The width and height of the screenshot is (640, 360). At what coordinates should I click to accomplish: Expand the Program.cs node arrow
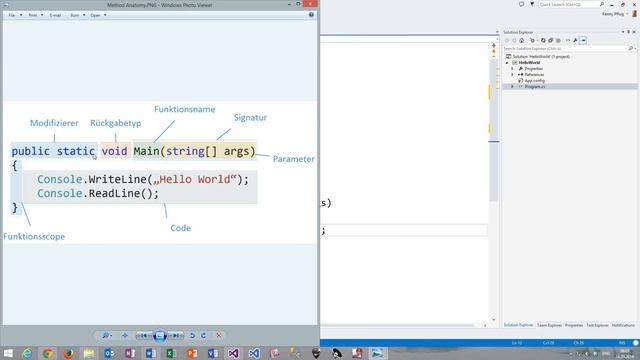(512, 87)
